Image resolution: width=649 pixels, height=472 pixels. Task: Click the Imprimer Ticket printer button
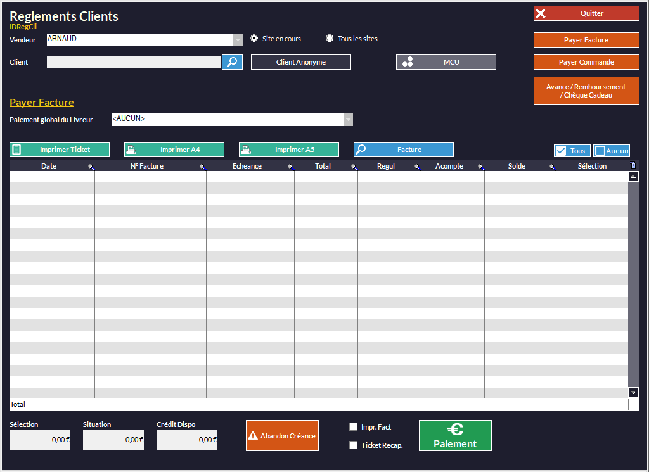(60, 149)
